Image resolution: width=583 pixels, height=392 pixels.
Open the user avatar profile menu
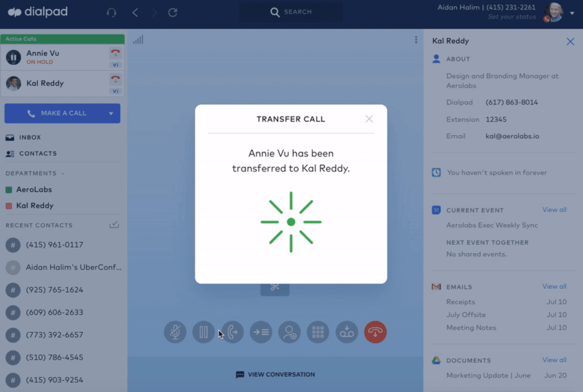coord(553,12)
